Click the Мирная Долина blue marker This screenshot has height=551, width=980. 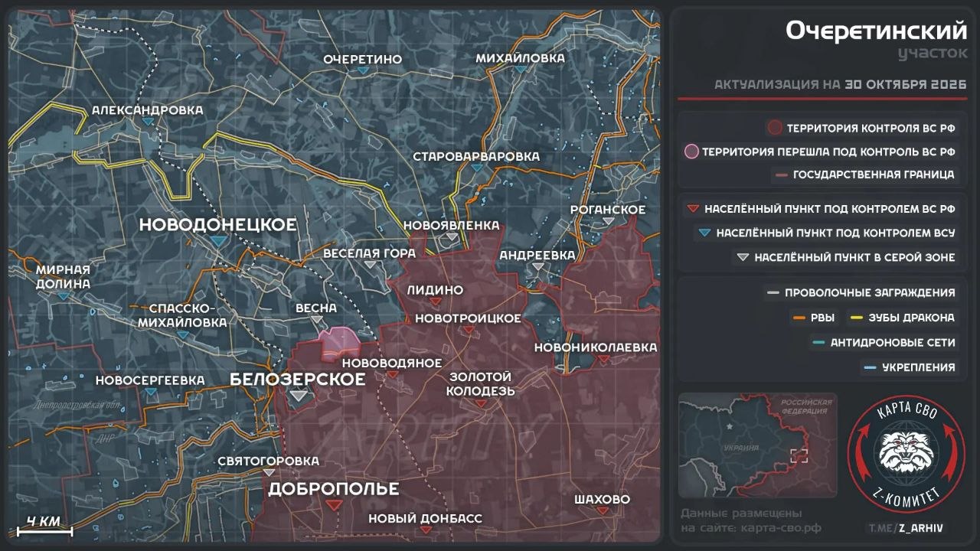63,295
